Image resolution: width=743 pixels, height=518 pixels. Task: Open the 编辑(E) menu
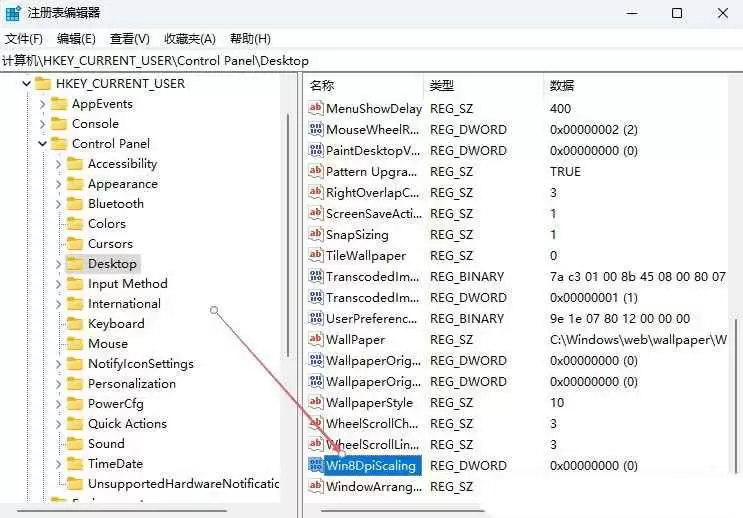76,39
